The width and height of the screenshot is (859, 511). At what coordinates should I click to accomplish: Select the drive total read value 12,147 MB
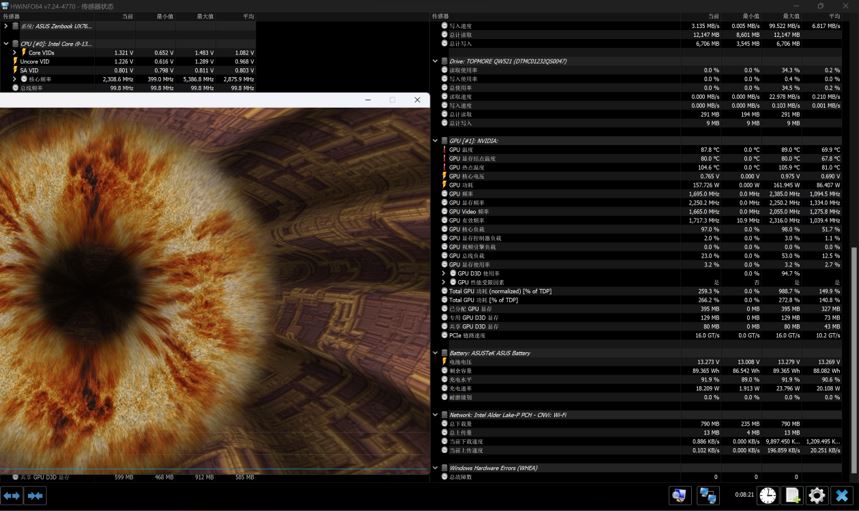[707, 35]
